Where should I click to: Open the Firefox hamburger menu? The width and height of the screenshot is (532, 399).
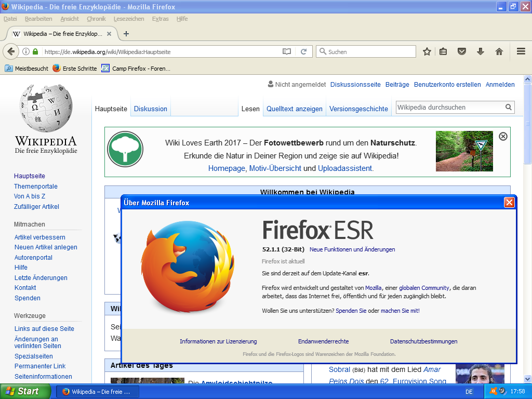click(x=521, y=51)
